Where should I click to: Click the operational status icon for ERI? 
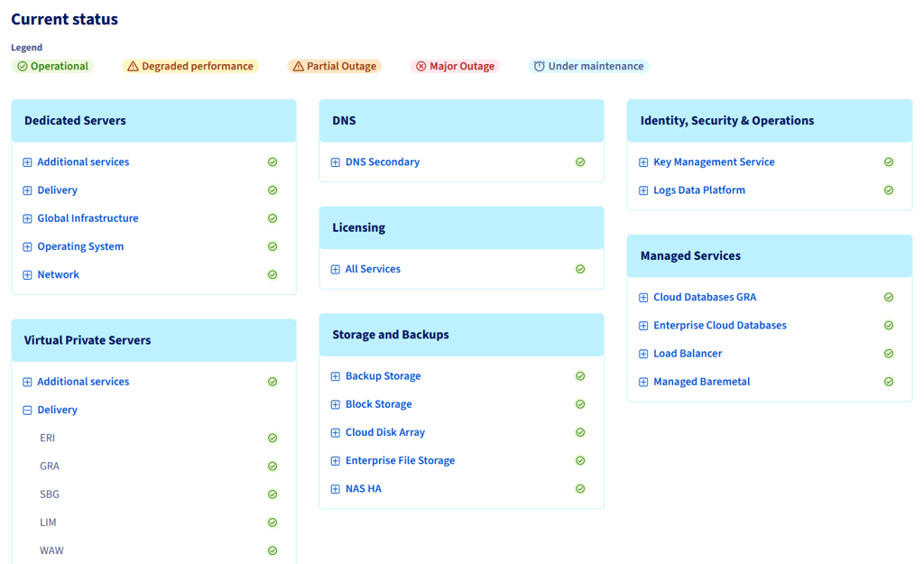273,438
